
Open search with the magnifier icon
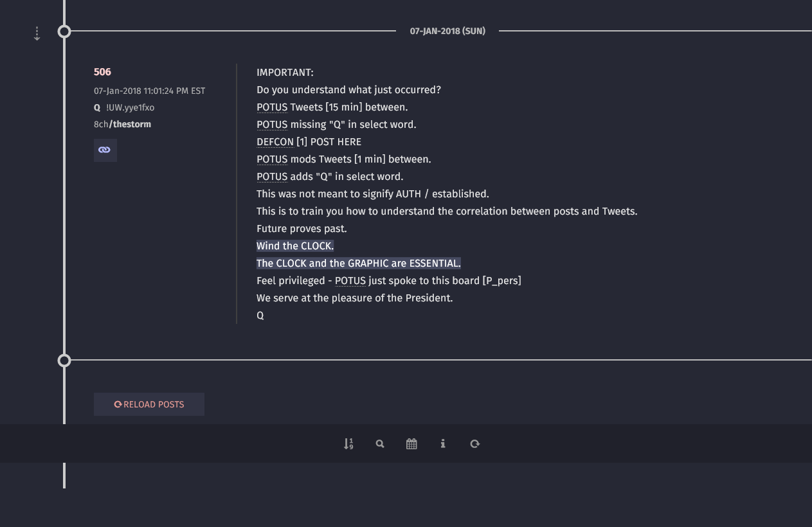pyautogui.click(x=380, y=443)
